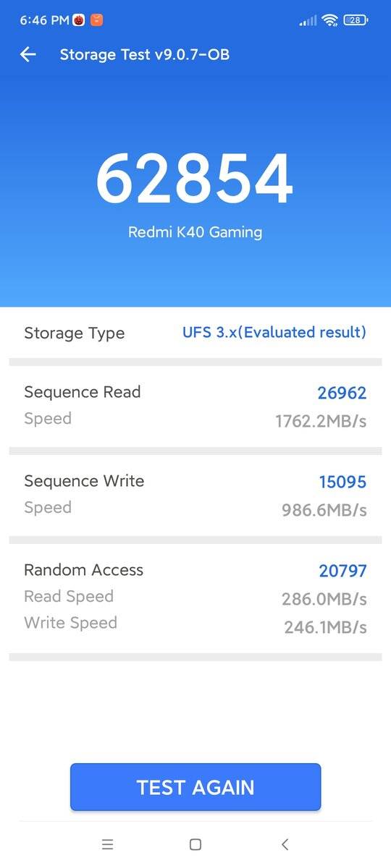Tap the back arrow icon

pyautogui.click(x=28, y=54)
